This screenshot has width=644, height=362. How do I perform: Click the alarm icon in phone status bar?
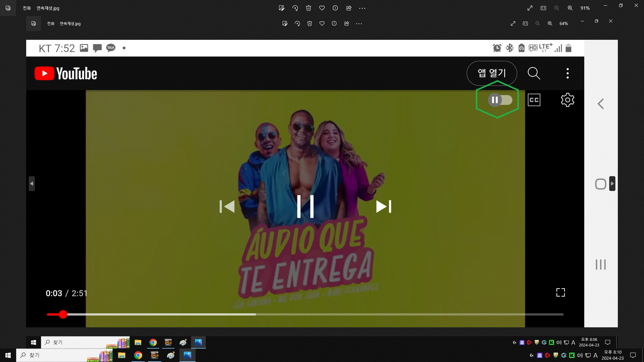click(x=497, y=48)
